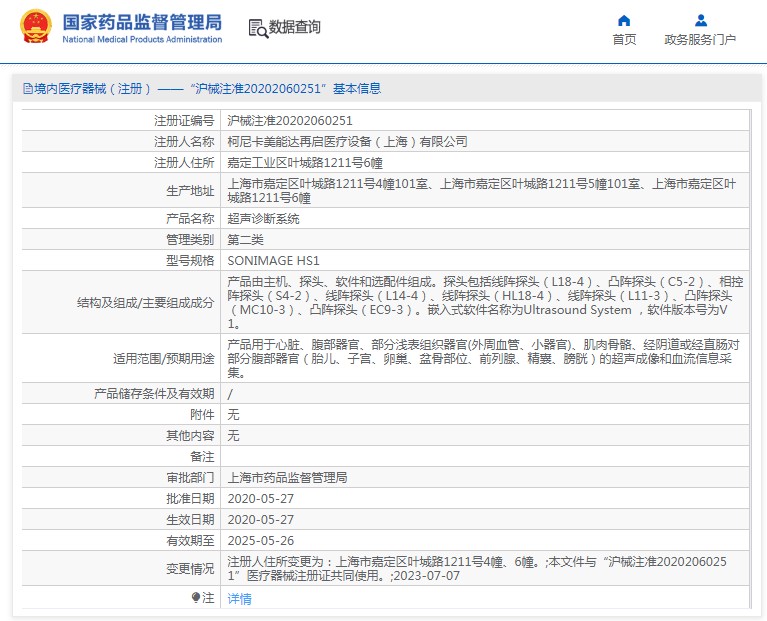Click the registrant name 柯尼卡美能达再启医疗设备 cell

coord(347,141)
